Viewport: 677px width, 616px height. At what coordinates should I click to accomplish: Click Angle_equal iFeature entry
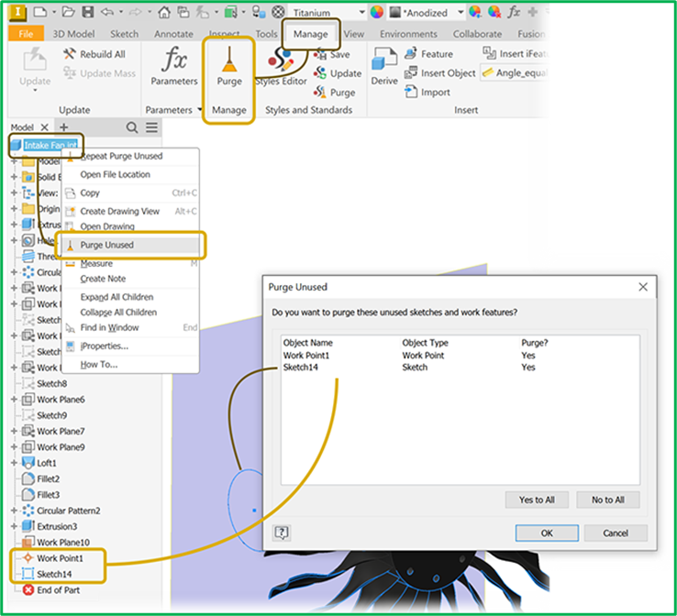pyautogui.click(x=514, y=73)
